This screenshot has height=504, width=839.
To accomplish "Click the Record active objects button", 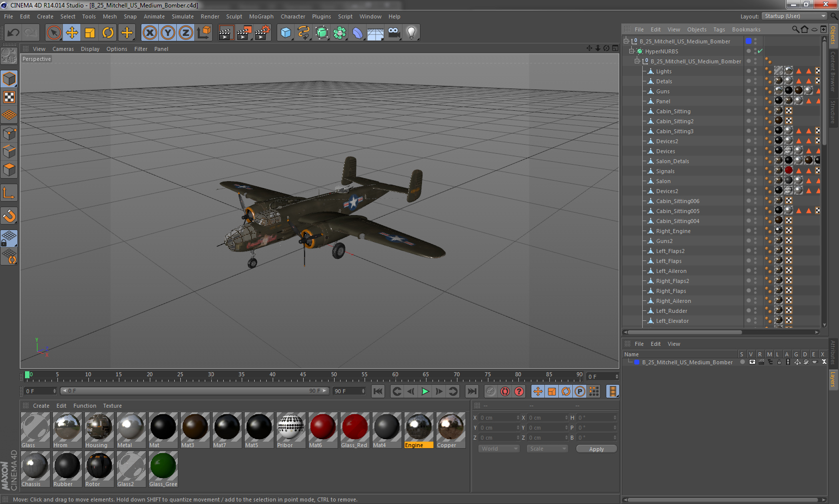I will click(491, 391).
